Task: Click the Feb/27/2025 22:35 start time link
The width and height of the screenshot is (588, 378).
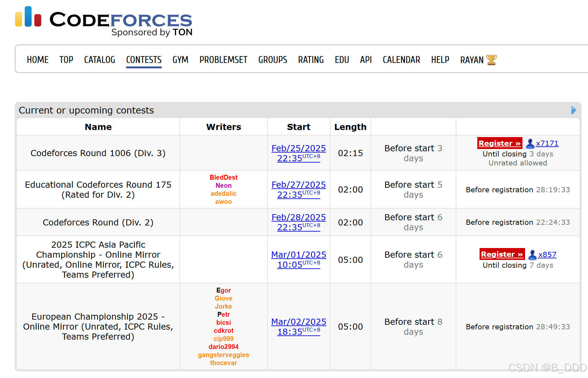Action: 299,190
